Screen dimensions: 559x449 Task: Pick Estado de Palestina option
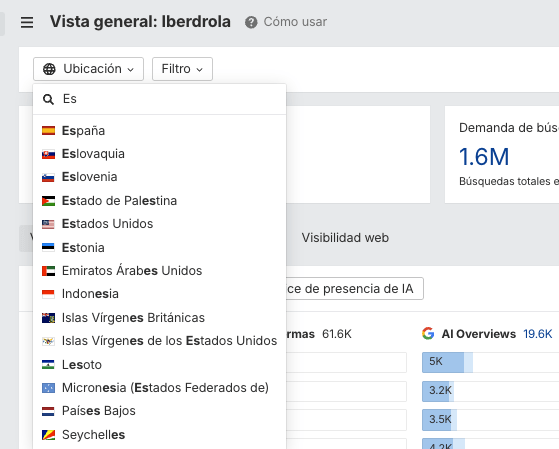click(x=160, y=201)
